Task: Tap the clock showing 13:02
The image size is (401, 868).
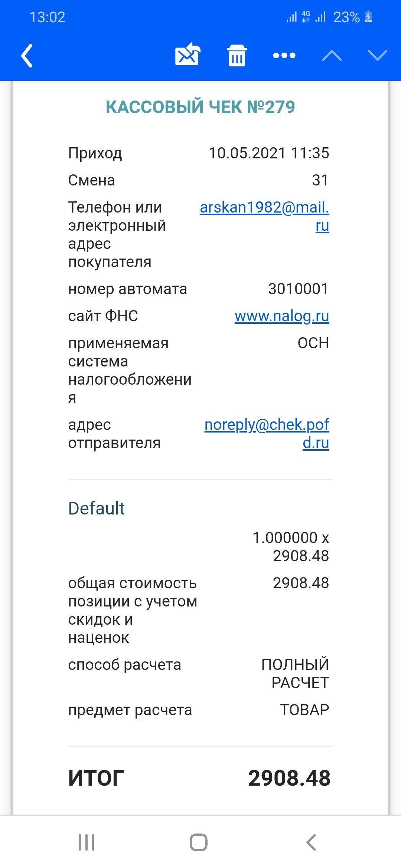Action: [x=47, y=17]
